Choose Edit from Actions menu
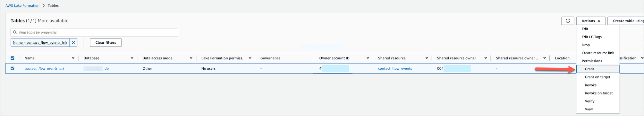Image resolution: width=644 pixels, height=116 pixels. (x=598, y=29)
